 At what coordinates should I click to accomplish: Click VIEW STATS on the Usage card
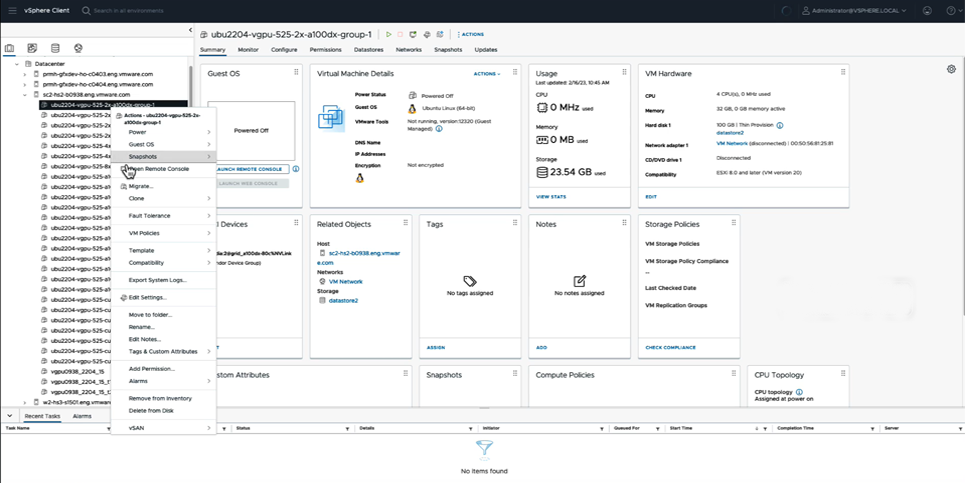pyautogui.click(x=551, y=197)
